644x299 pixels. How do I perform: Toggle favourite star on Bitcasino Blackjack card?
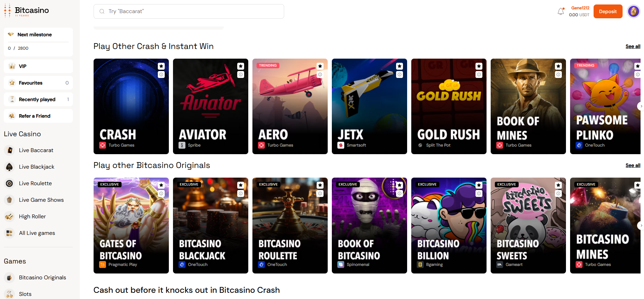(x=241, y=185)
